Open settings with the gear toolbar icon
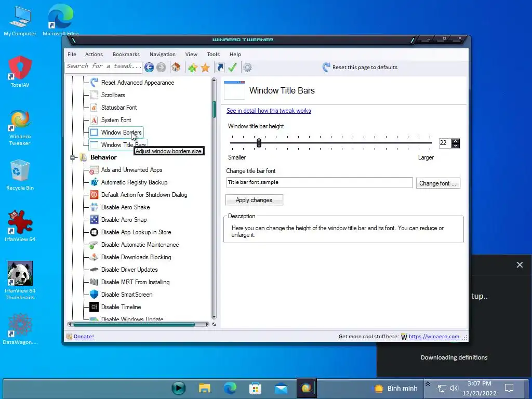Viewport: 532px width, 399px height. pos(247,67)
